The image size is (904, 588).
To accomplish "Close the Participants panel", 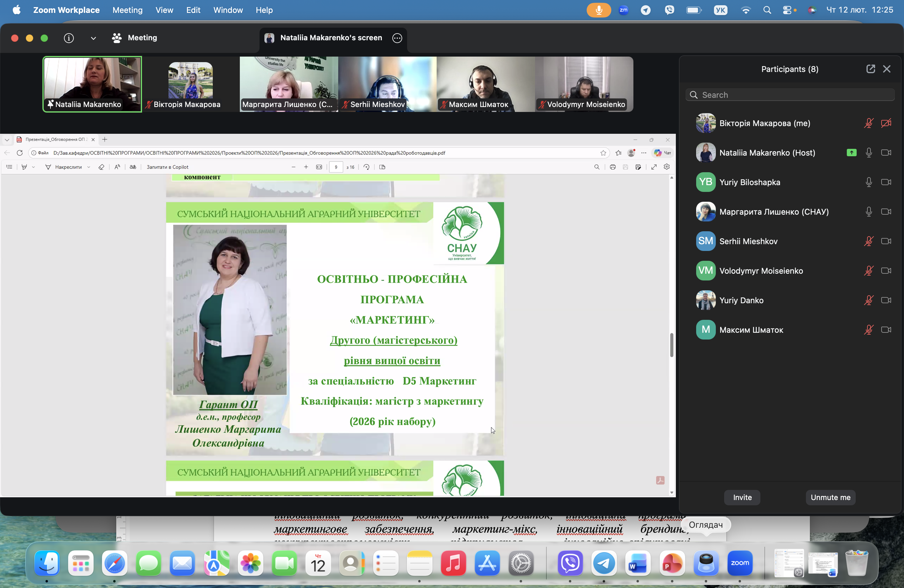I will [x=886, y=69].
